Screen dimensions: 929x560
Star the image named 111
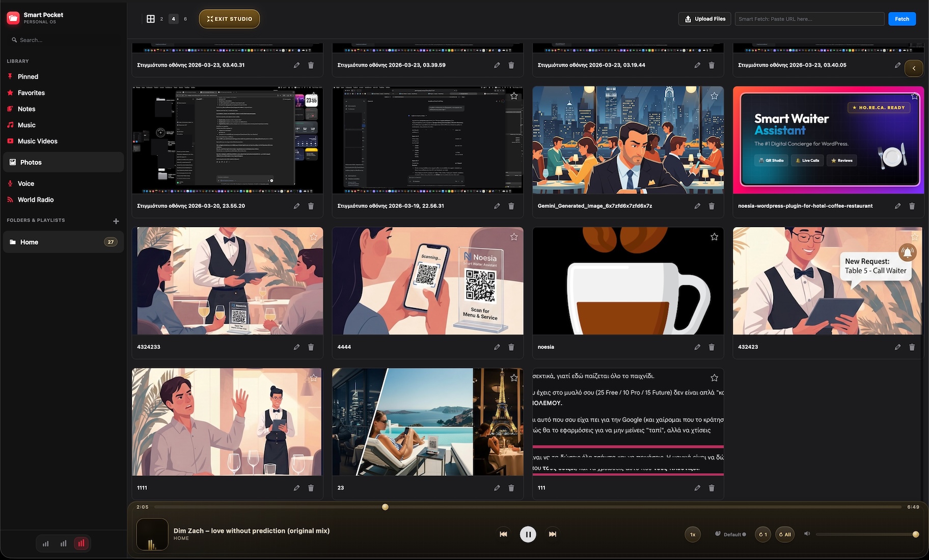[x=715, y=378]
